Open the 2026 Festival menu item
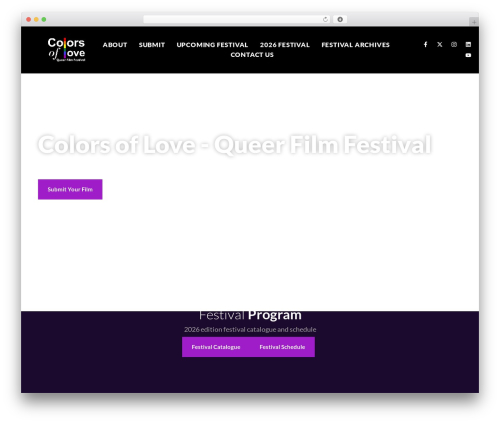The width and height of the screenshot is (500, 423). (x=285, y=45)
